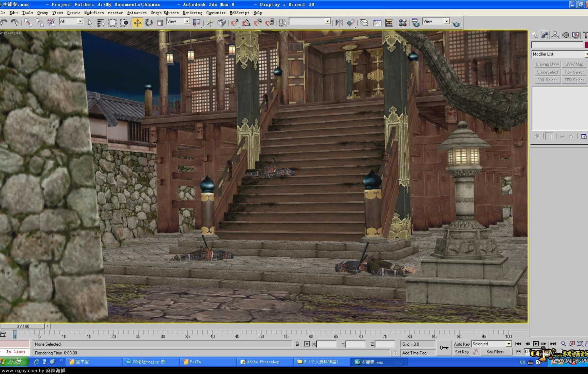Toggle the Set Key button
588x374 pixels.
click(x=462, y=352)
